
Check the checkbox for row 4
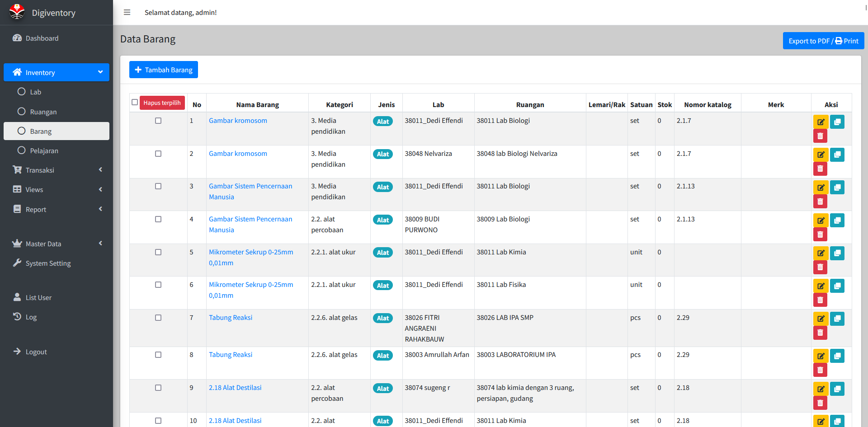[158, 219]
